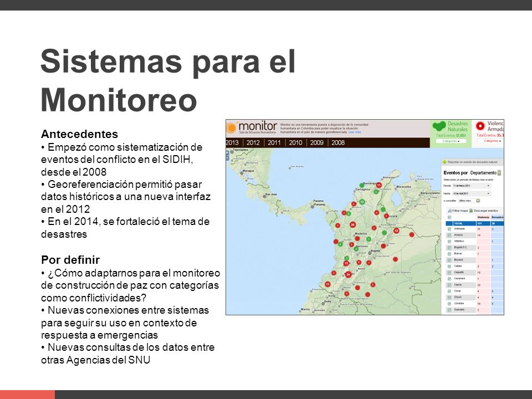The height and width of the screenshot is (399, 532).
Task: Select the 2010 year tab
Action: 295,143
